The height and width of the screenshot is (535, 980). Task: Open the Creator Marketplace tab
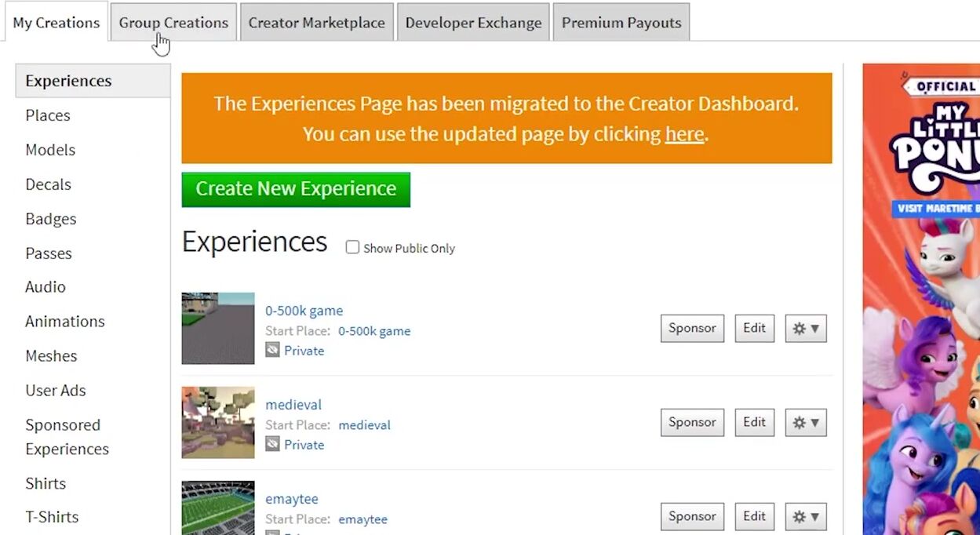[x=316, y=23]
